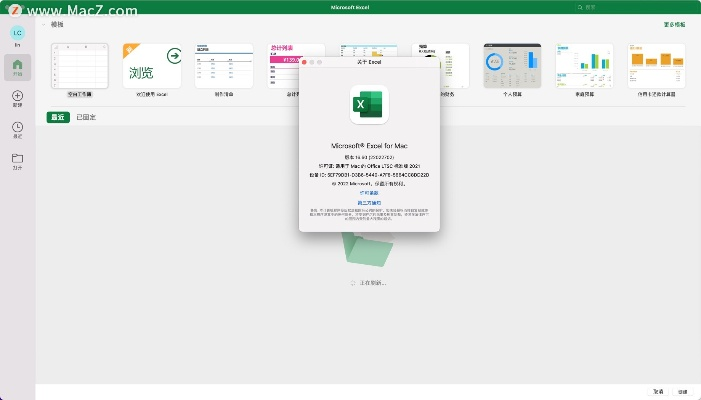This screenshot has width=701, height=400.
Task: Open the third-party notices link
Action: click(x=369, y=203)
